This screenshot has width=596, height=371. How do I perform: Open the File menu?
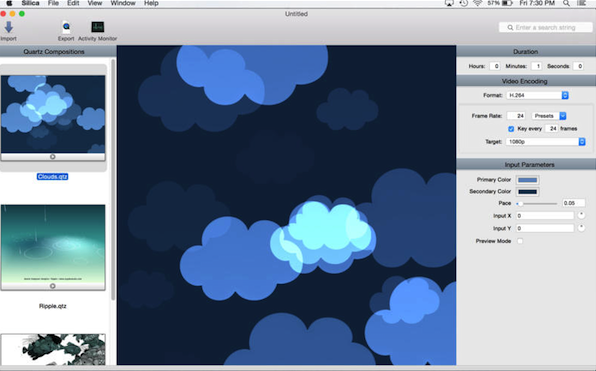[53, 3]
